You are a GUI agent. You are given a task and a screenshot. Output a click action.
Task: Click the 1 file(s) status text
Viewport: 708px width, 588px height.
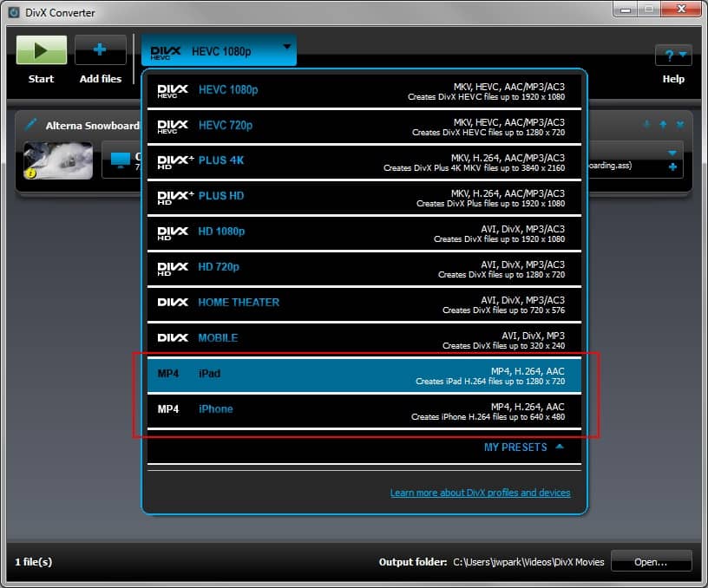coord(34,562)
